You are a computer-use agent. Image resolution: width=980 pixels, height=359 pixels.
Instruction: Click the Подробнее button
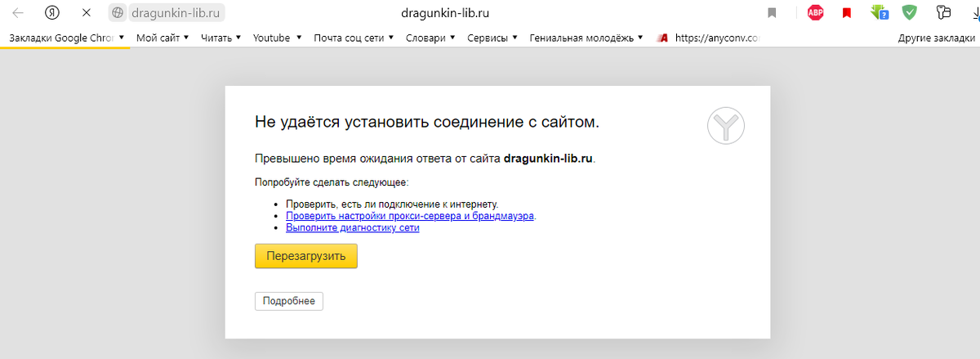[289, 301]
